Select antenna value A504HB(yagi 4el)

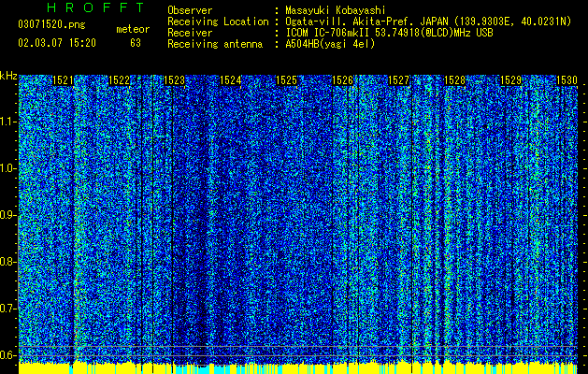pyautogui.click(x=330, y=44)
